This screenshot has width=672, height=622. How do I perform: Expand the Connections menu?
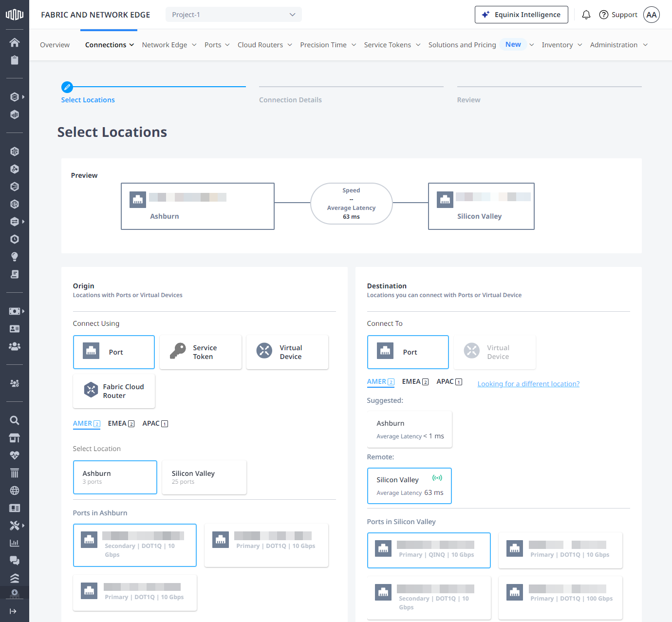point(110,45)
